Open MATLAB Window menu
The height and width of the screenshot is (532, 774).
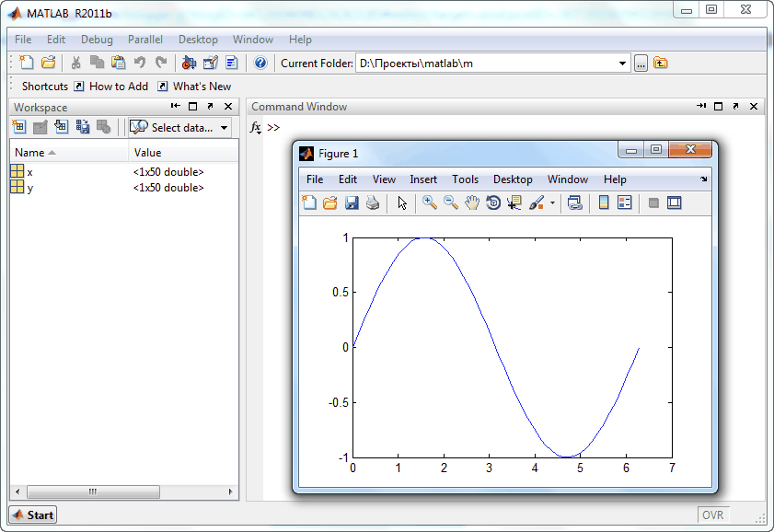coord(253,40)
